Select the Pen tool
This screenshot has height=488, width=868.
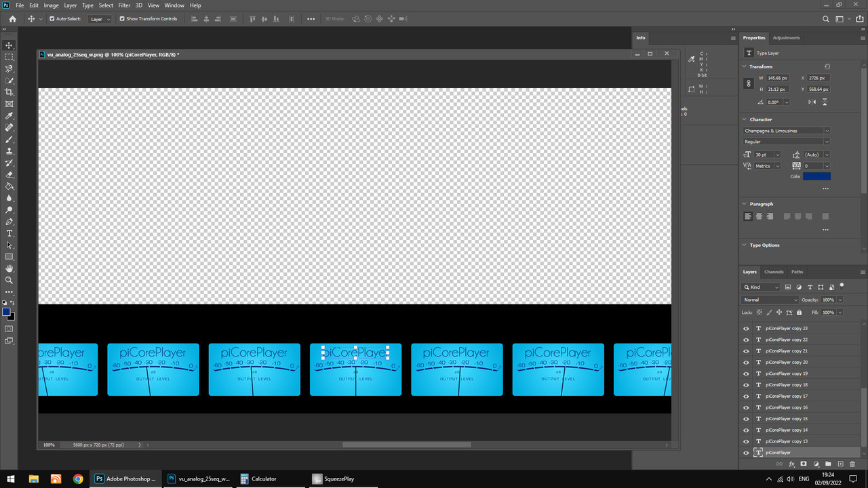[x=9, y=222]
